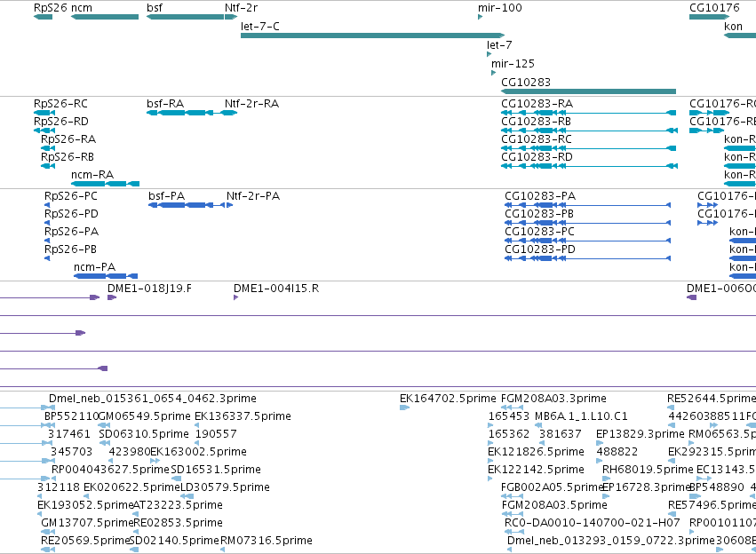Click the RE02853.5prime EST label

(x=178, y=523)
